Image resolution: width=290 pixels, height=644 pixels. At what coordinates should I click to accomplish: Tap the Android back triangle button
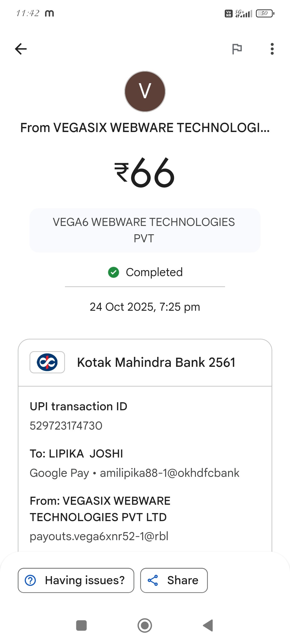click(x=208, y=625)
